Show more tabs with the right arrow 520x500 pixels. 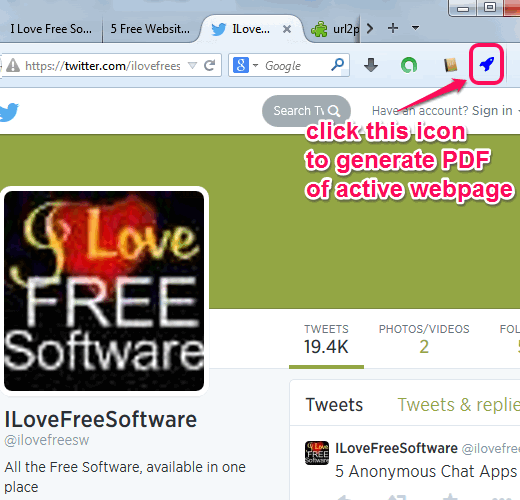[x=369, y=28]
